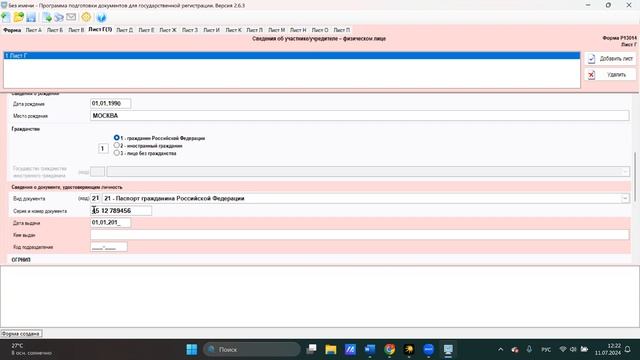Select 'лицо без гражданства' radio option
The height and width of the screenshot is (360, 640).
(x=117, y=153)
